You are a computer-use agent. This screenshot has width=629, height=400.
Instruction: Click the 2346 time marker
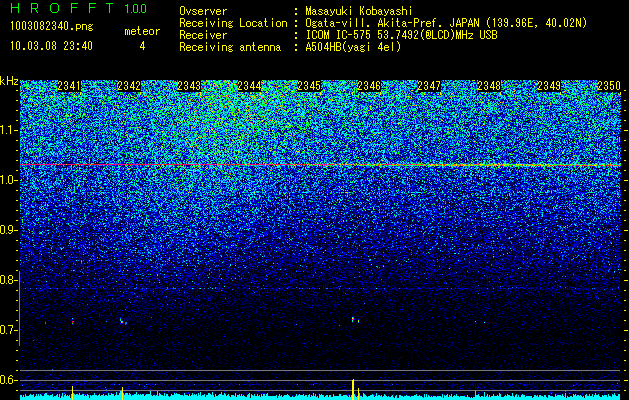point(369,86)
